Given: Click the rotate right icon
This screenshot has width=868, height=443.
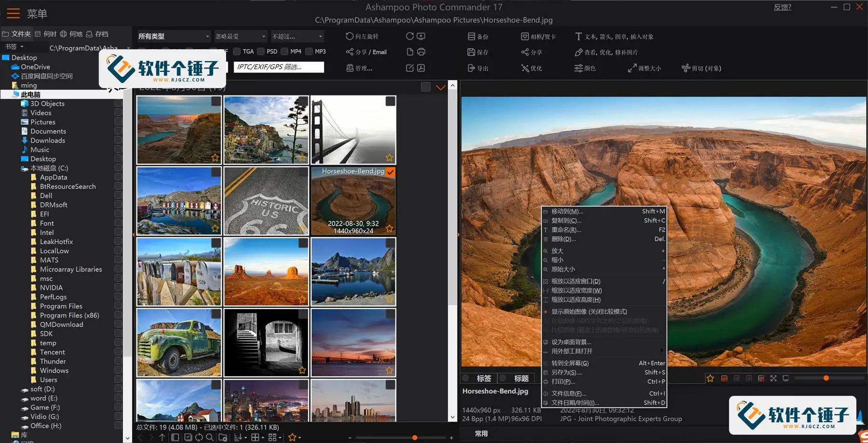Looking at the screenshot, I should point(409,36).
